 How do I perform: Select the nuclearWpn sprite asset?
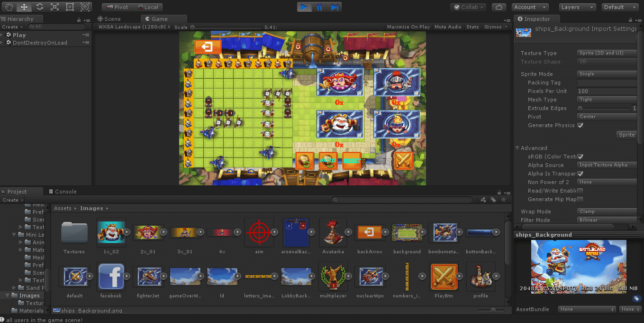[x=370, y=277]
